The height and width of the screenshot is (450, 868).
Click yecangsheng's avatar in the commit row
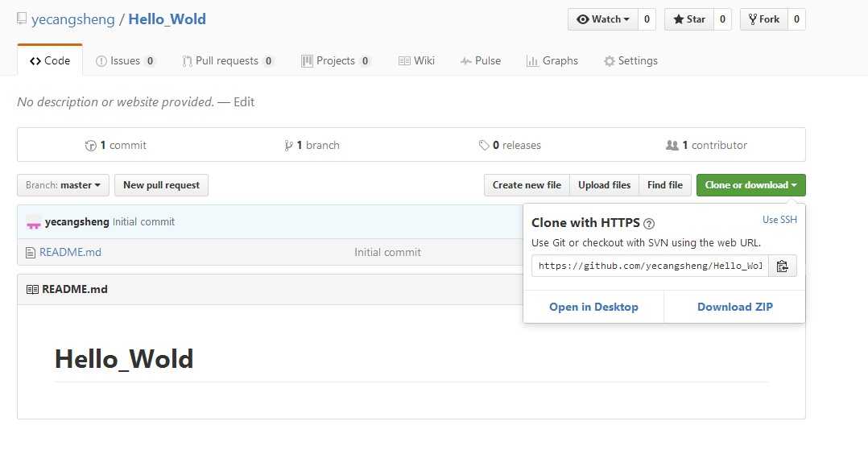click(33, 222)
